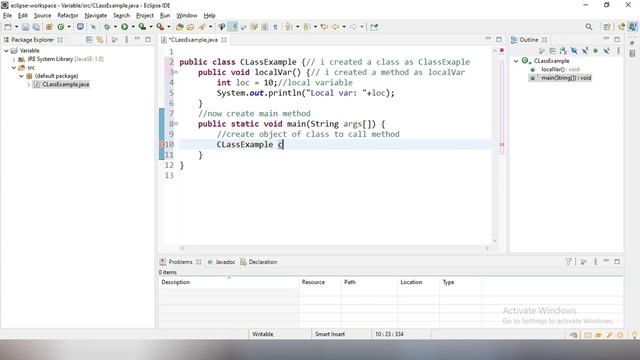Click the tip lightbulb icon in status bar
This screenshot has height=360, width=640.
tap(634, 335)
